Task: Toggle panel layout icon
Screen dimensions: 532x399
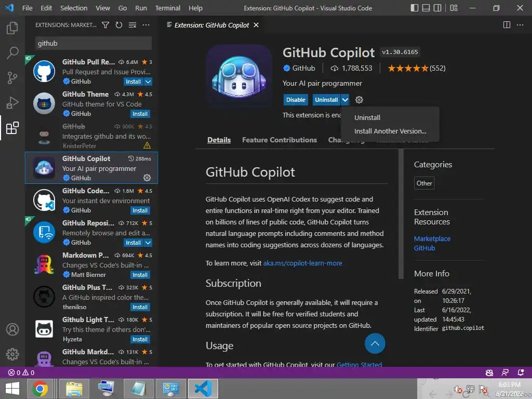Action: click(x=426, y=8)
